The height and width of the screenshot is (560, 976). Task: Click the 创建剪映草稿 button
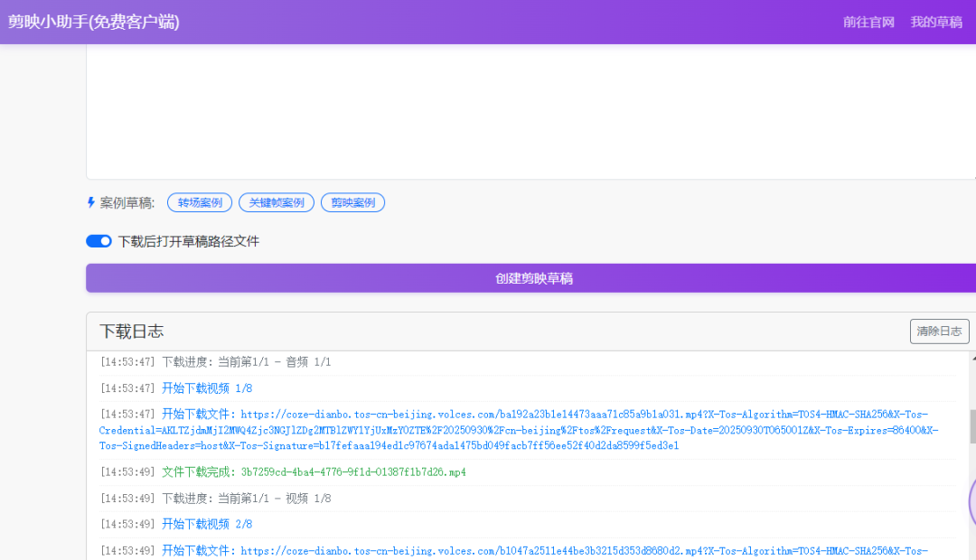tap(531, 278)
